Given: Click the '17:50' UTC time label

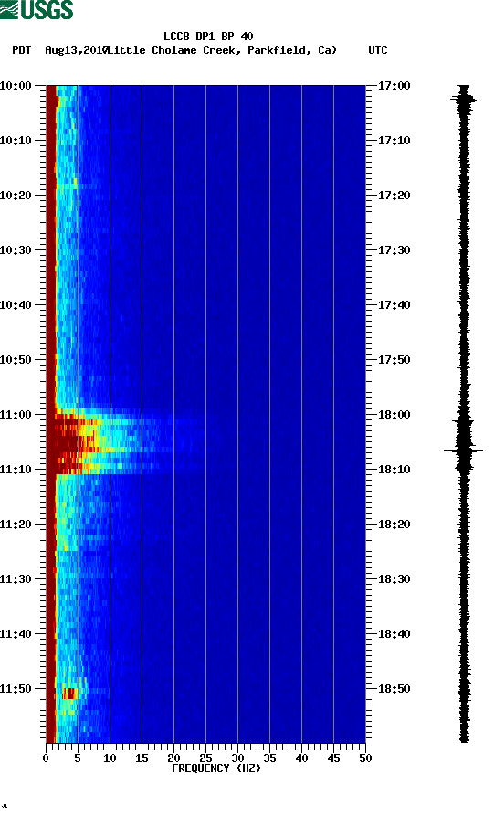Looking at the screenshot, I should pyautogui.click(x=394, y=360).
